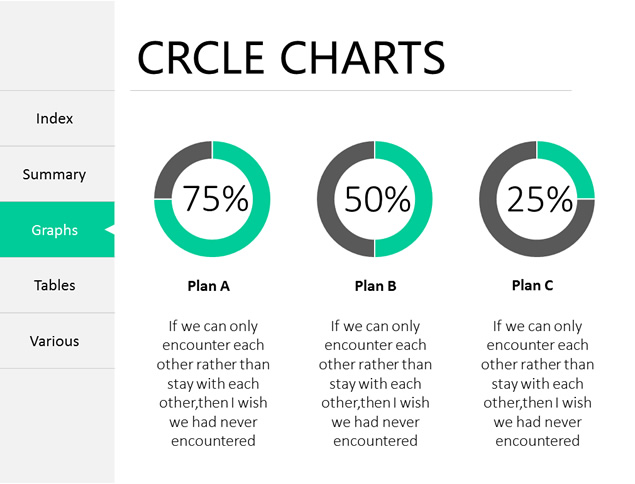Screen dimensions: 635x484
Task: Select the highlighted Graphs tab
Action: pyautogui.click(x=55, y=231)
